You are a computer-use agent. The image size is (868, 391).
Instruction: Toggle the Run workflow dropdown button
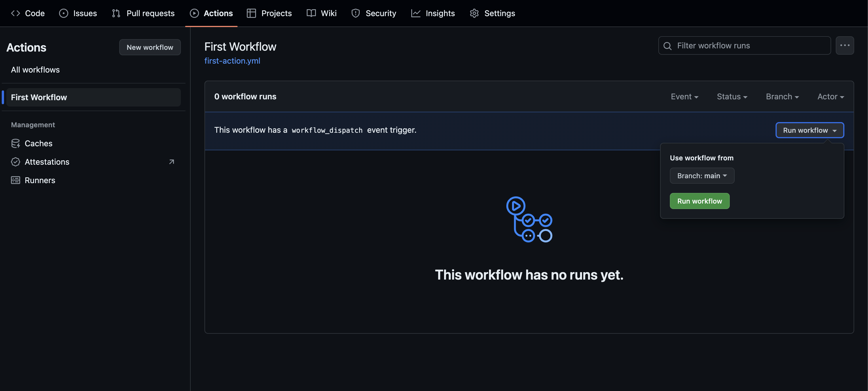[810, 130]
